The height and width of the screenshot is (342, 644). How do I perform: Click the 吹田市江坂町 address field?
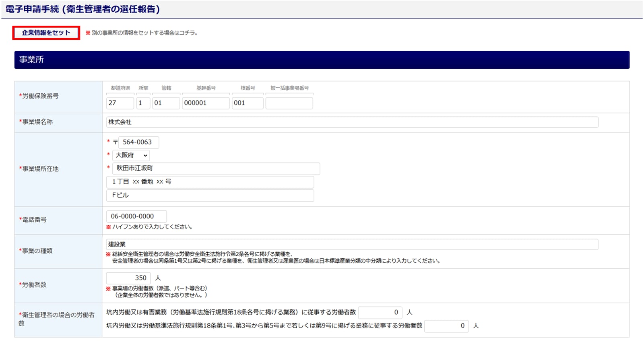pos(216,169)
